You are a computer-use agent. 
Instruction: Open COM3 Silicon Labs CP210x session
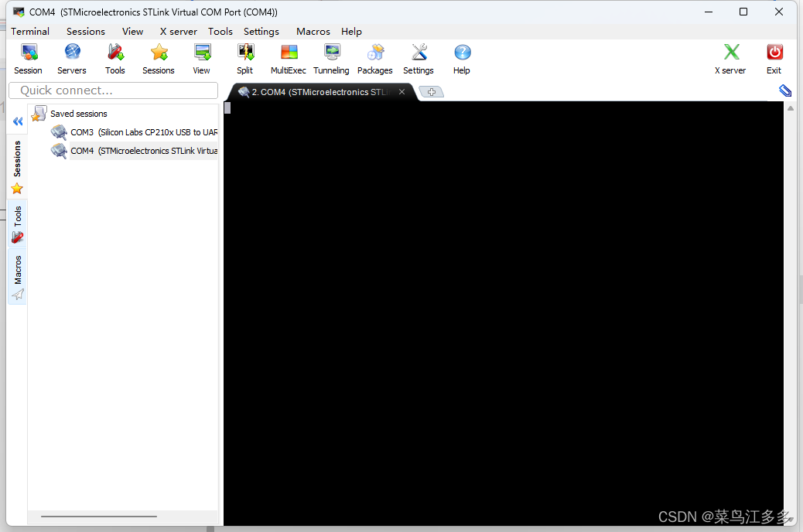point(144,132)
